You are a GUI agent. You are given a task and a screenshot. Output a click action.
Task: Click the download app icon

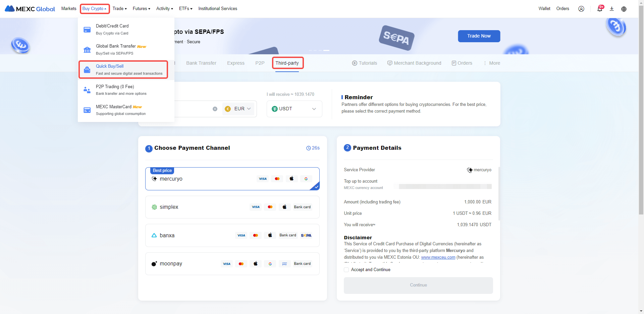coord(612,9)
